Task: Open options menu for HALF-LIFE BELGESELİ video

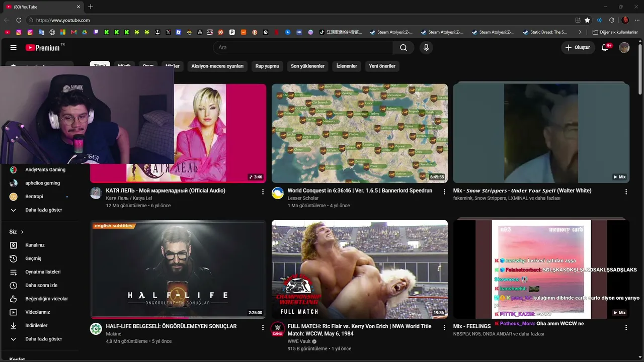Action: coord(263,327)
